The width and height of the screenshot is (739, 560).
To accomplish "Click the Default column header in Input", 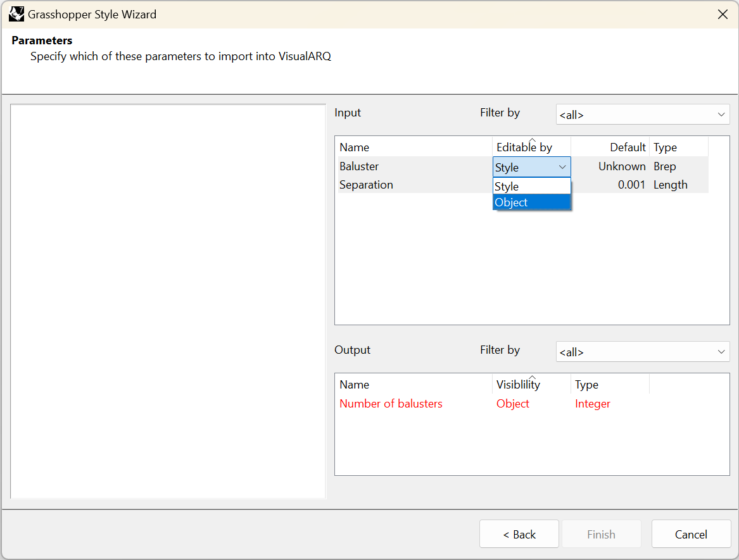I will coord(610,147).
